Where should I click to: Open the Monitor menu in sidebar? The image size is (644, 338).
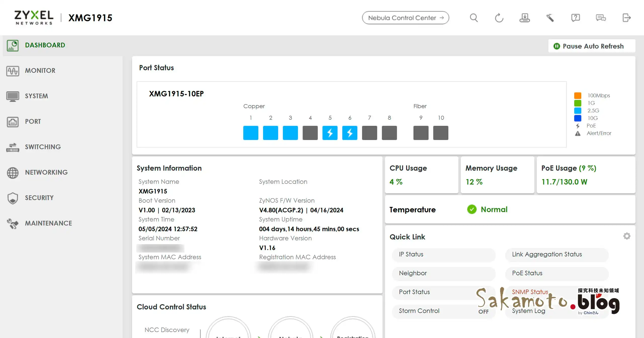point(40,71)
